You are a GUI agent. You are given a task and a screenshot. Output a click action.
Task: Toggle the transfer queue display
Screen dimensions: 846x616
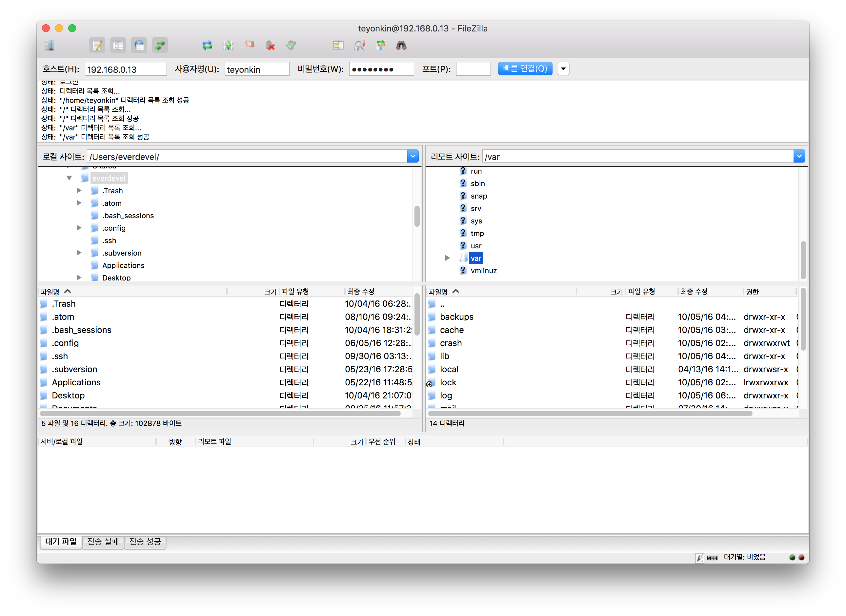160,46
